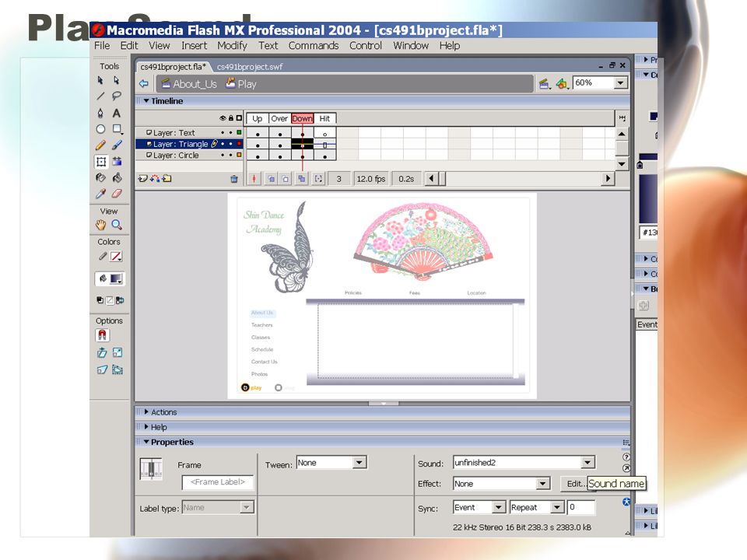The width and height of the screenshot is (747, 560).
Task: Select the Subselection tool
Action: pyautogui.click(x=116, y=80)
